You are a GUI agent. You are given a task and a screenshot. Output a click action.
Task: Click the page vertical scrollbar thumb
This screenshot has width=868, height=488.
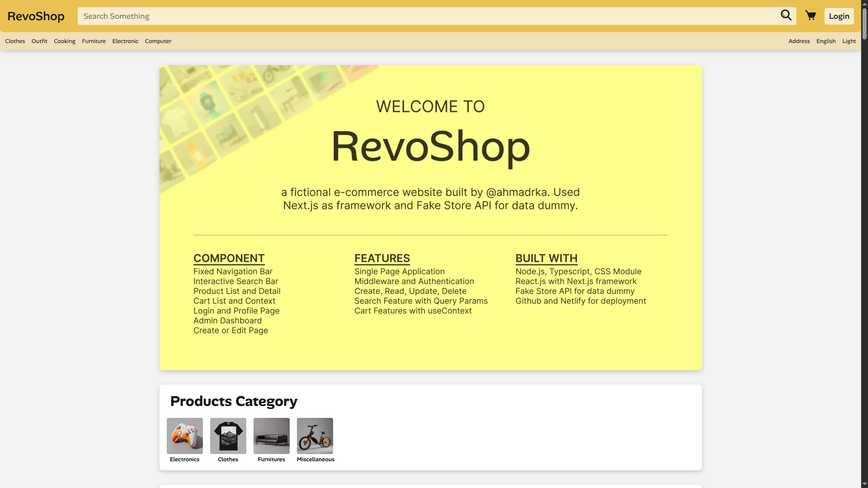click(x=864, y=23)
